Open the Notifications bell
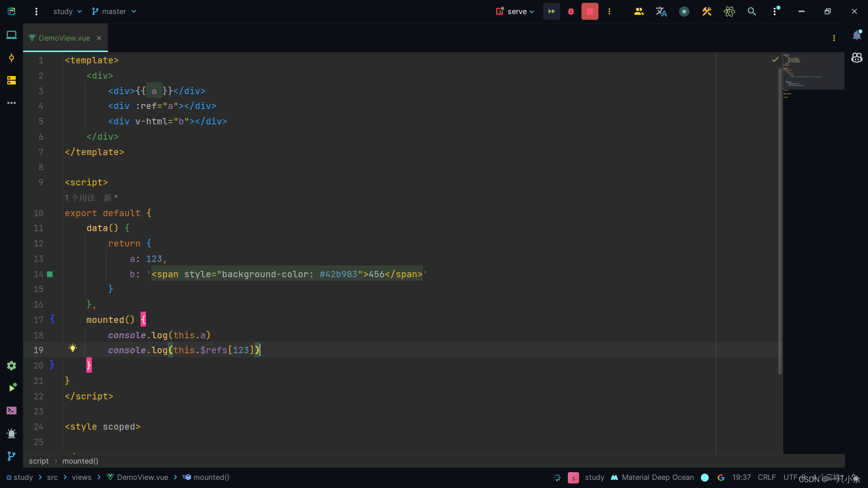The height and width of the screenshot is (488, 868). tap(857, 35)
